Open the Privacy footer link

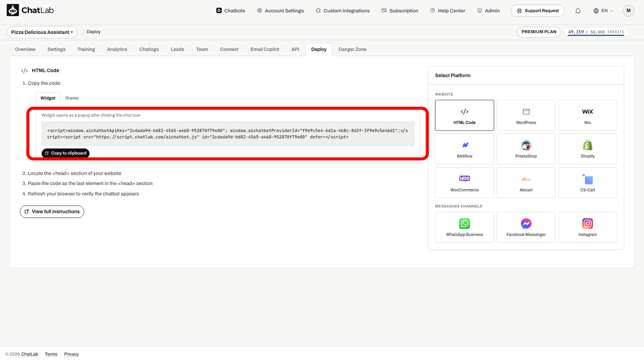[71, 354]
